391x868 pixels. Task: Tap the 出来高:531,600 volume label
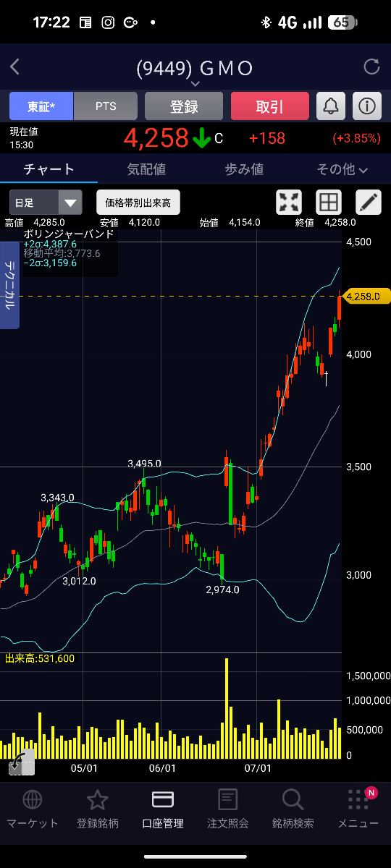tap(40, 658)
